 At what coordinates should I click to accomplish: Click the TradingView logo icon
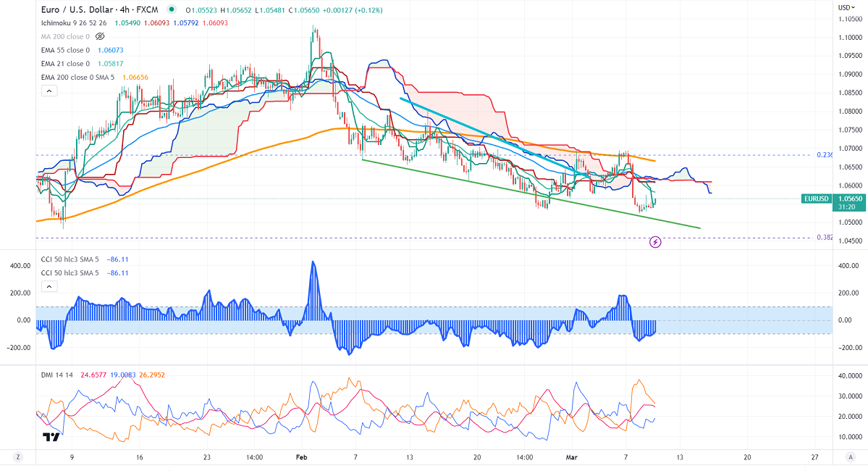51,437
